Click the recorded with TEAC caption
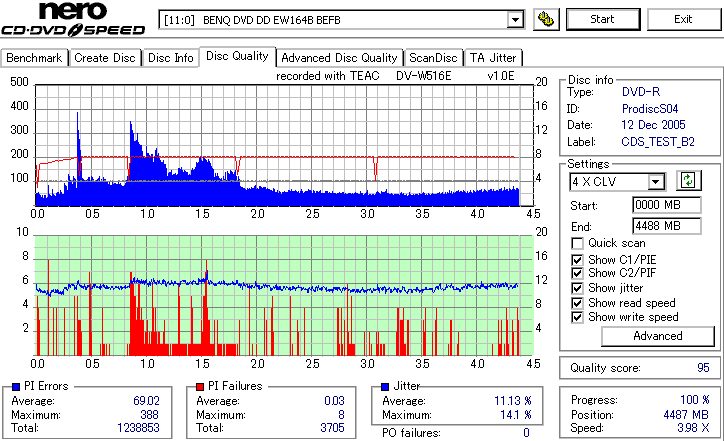 coord(395,76)
